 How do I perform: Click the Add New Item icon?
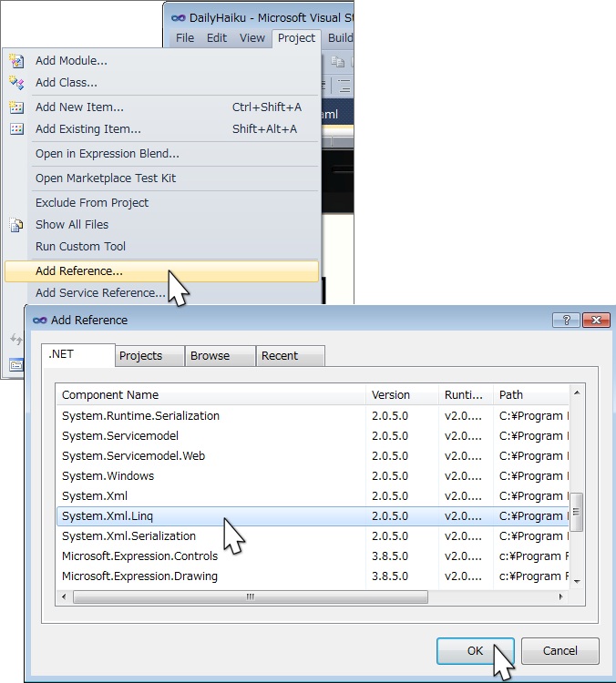pos(16,107)
